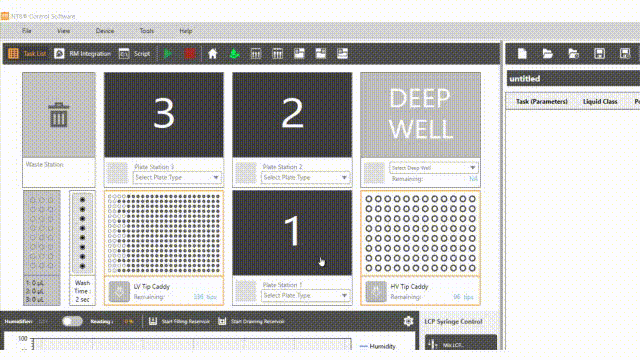Open the Select Deep Well dropdown
The height and width of the screenshot is (360, 640).
click(433, 168)
